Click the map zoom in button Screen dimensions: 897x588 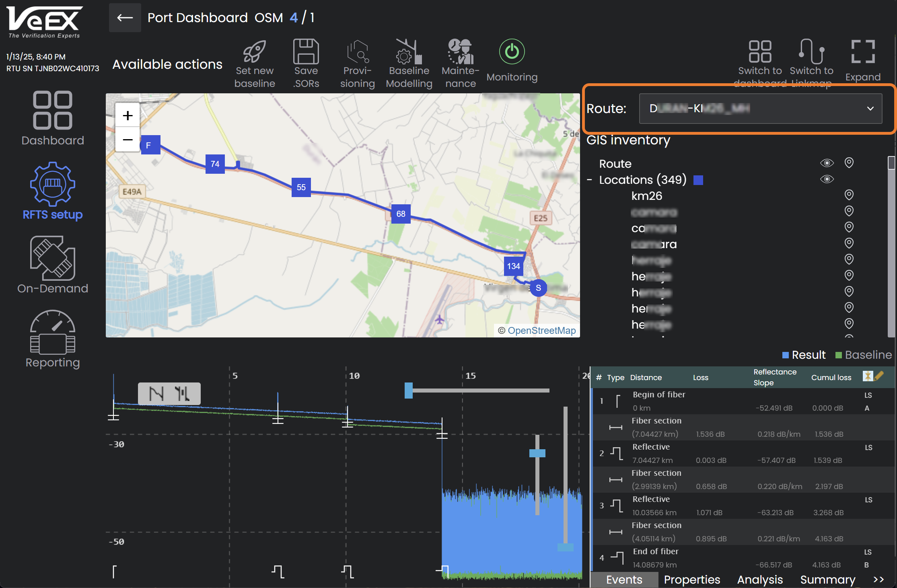coord(128,116)
